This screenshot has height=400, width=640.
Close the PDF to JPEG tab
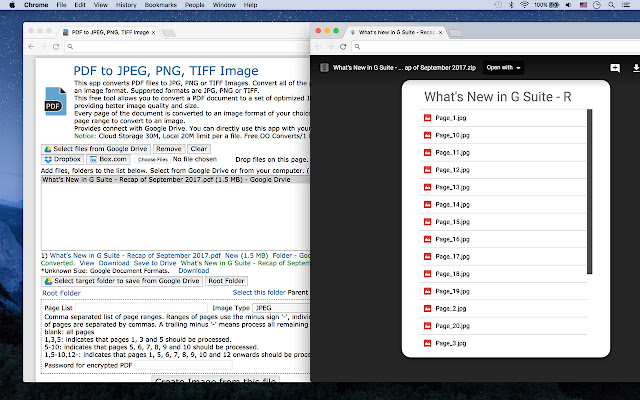pyautogui.click(x=153, y=32)
